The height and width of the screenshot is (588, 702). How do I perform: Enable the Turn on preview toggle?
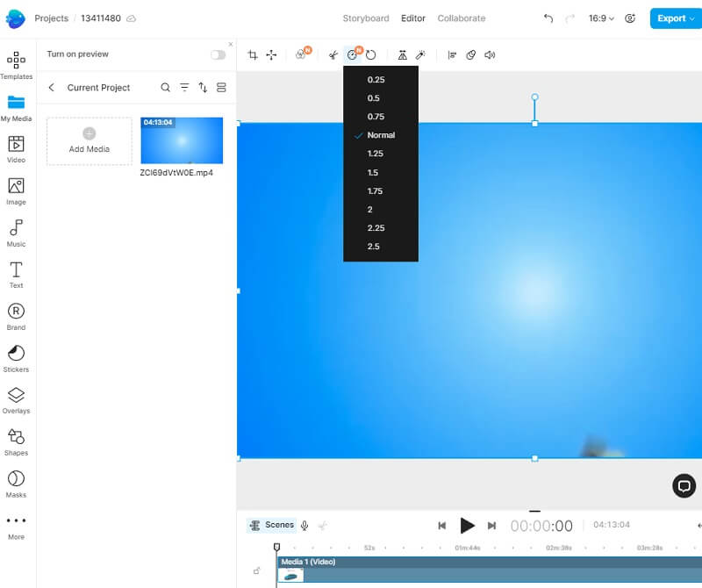pyautogui.click(x=218, y=54)
